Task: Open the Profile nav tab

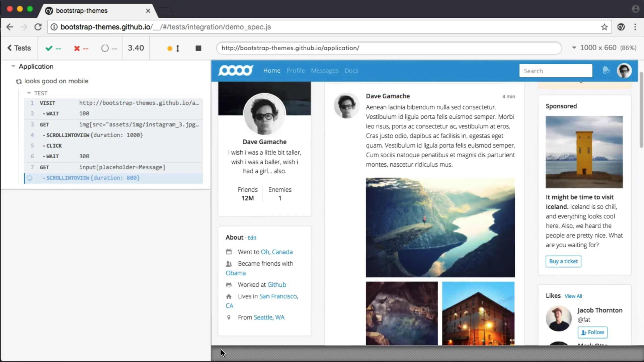Action: click(x=295, y=71)
